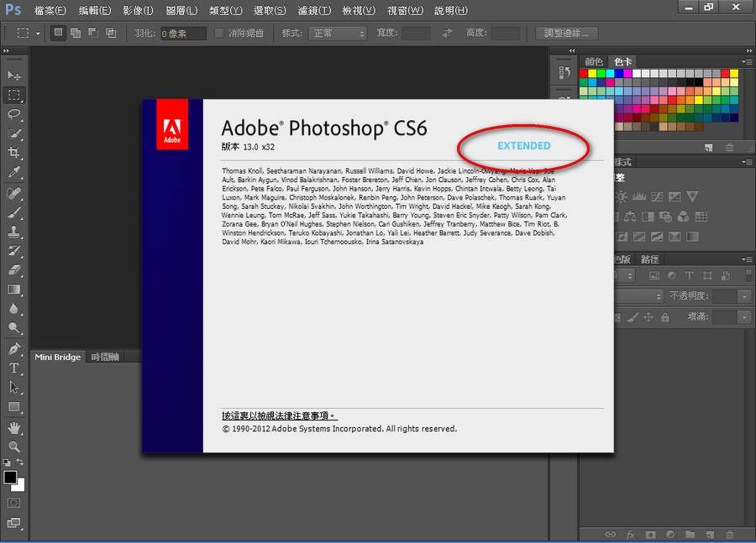This screenshot has width=756, height=543.
Task: Select the Pen tool
Action: [x=14, y=349]
